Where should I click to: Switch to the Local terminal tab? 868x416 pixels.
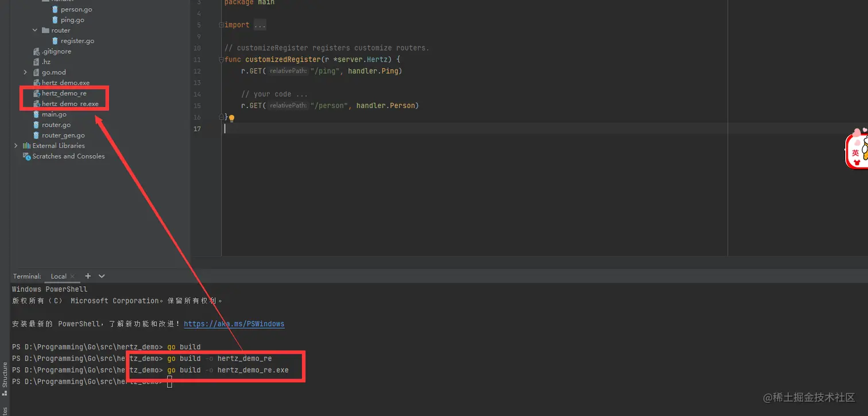pos(59,276)
